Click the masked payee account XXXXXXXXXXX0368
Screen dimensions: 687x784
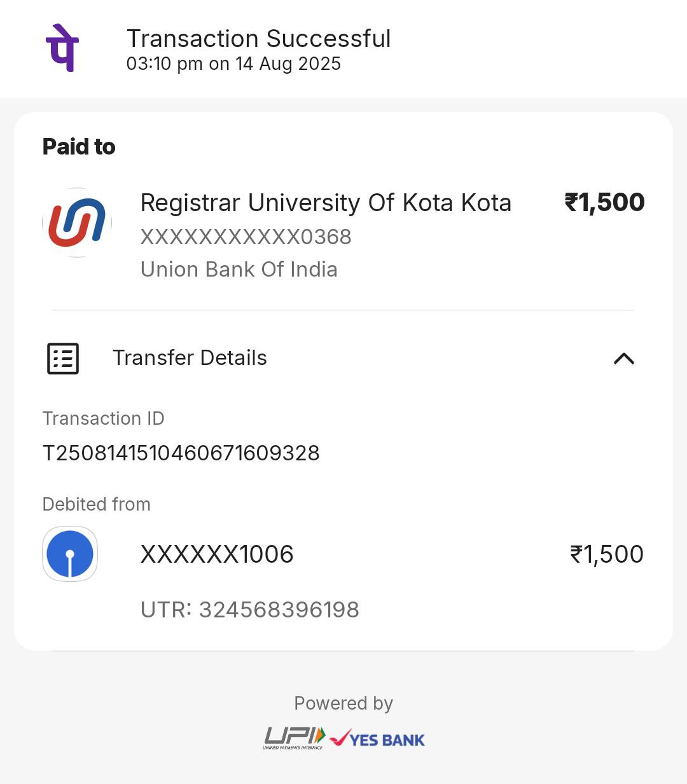pos(246,237)
